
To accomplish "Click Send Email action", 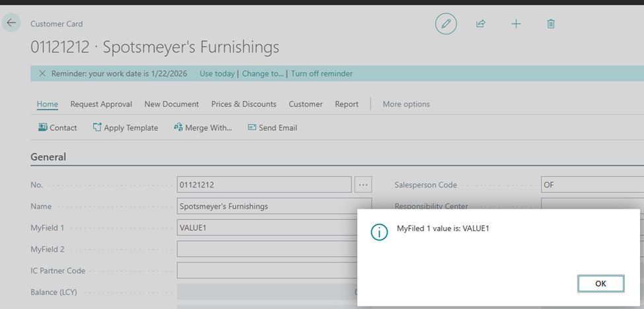I will pyautogui.click(x=272, y=127).
